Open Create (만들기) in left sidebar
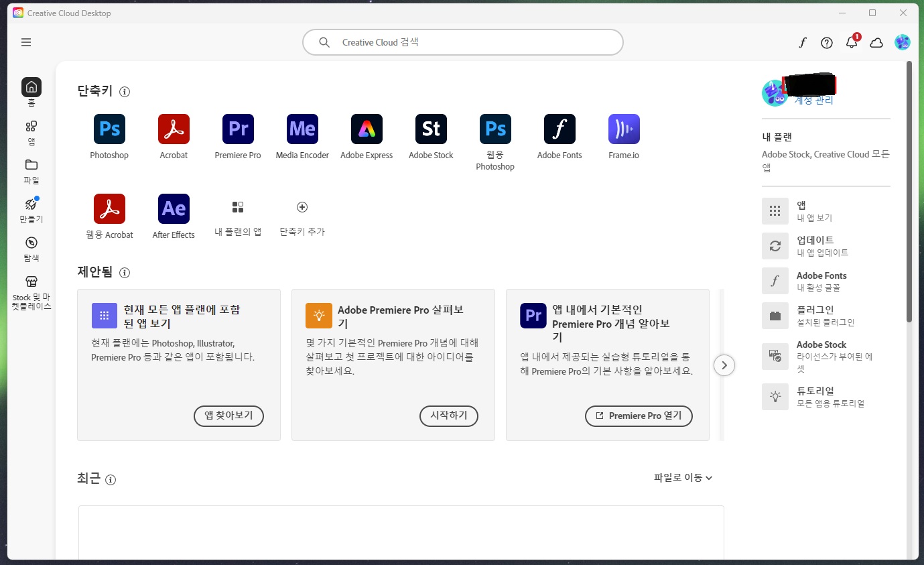The image size is (924, 565). (x=31, y=210)
